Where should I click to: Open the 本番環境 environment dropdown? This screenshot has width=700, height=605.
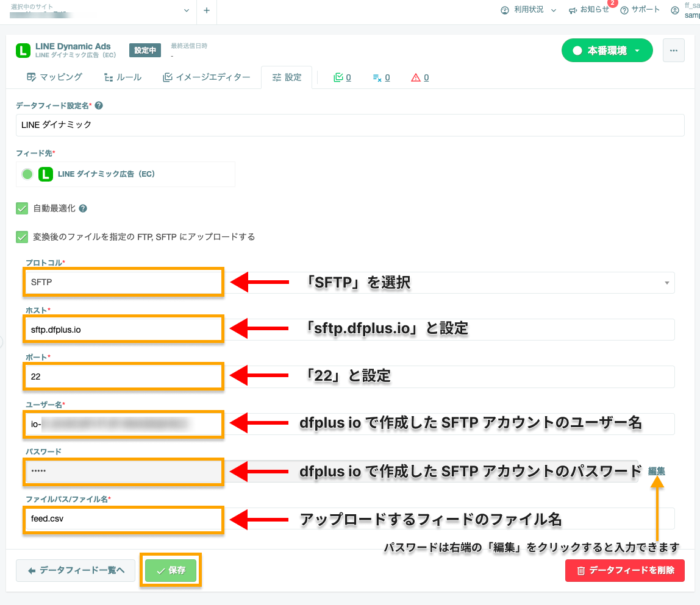(607, 51)
